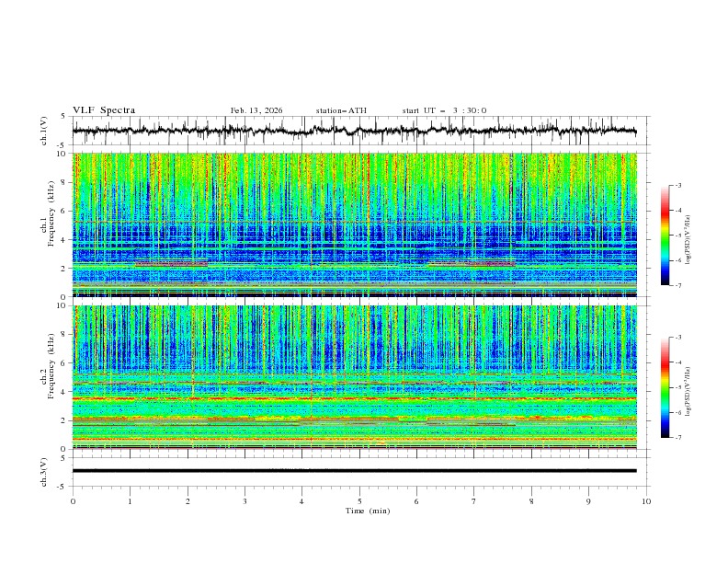Click the 10 minute tick label

click(646, 501)
